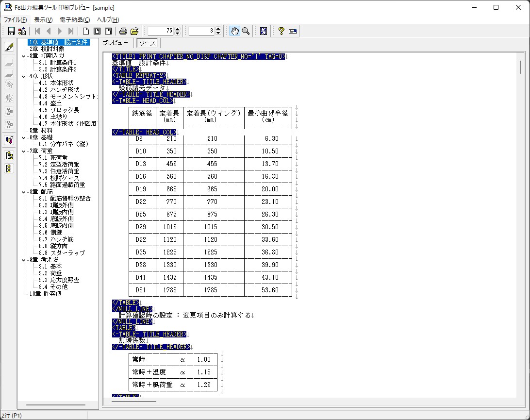
Task: Switch to the ソース tab
Action: [x=148, y=43]
